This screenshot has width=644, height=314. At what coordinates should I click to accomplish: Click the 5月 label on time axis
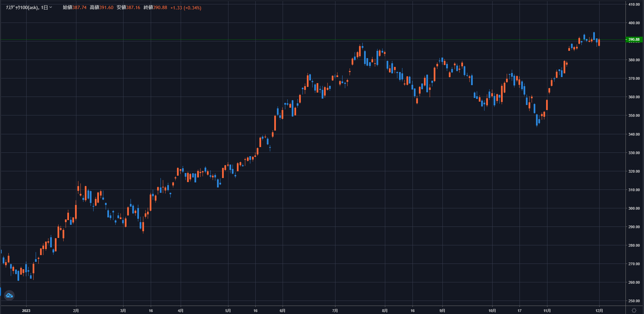(x=228, y=311)
